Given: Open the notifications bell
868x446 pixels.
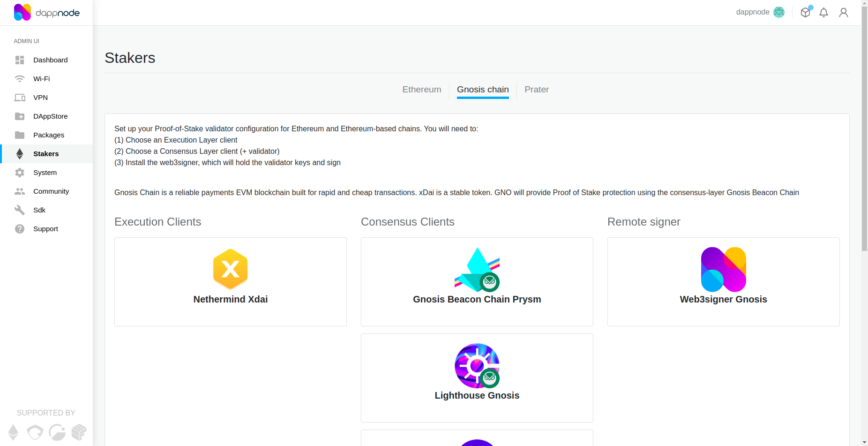Looking at the screenshot, I should pos(823,13).
